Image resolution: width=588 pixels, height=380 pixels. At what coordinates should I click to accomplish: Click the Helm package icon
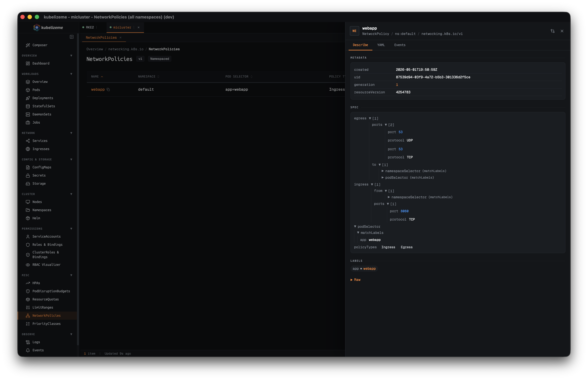click(28, 218)
